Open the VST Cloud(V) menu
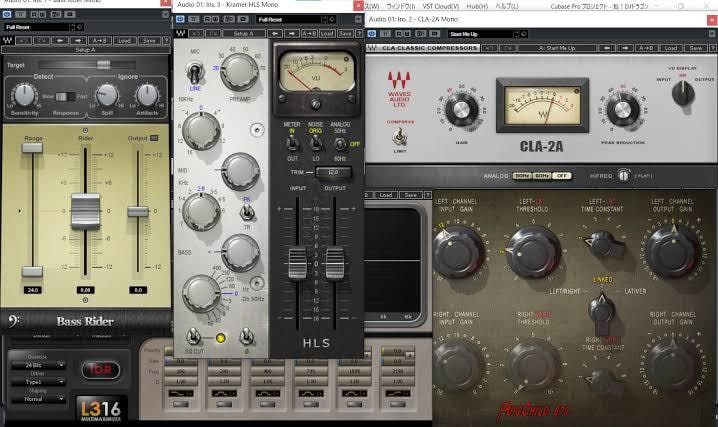Viewport: 718px width, 427px height. coord(441,6)
